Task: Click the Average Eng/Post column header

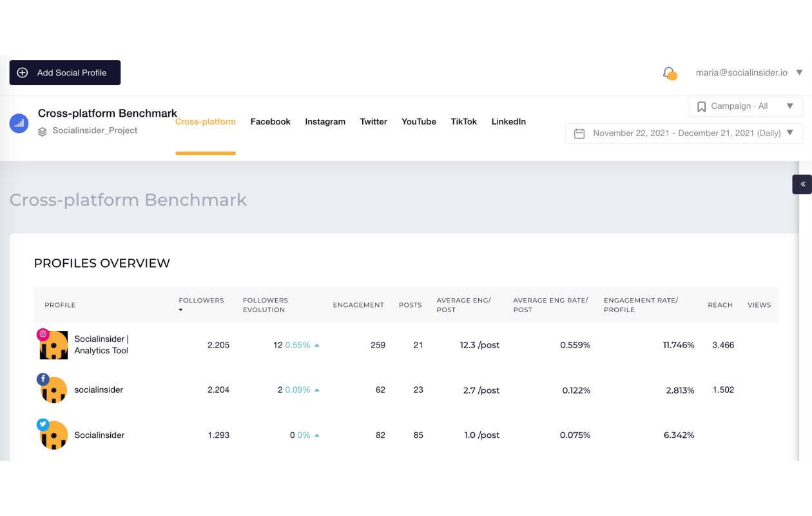Action: [464, 305]
